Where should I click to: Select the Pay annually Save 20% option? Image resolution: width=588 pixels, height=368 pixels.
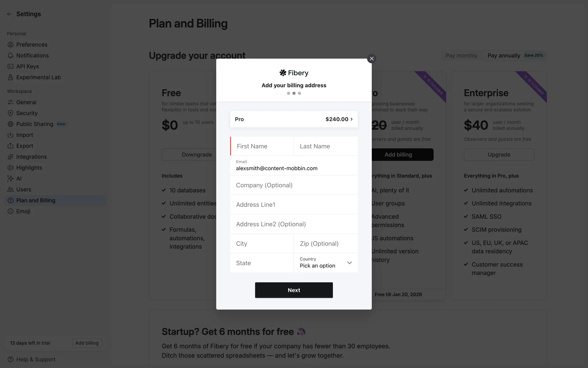pos(514,56)
